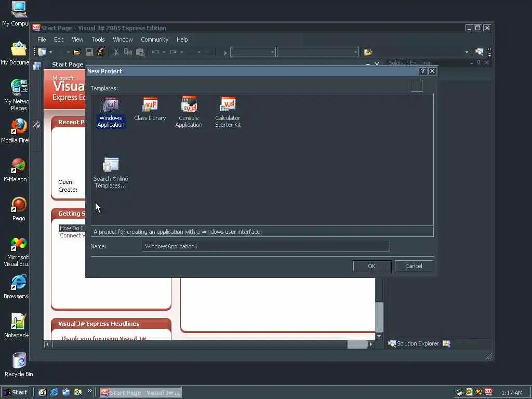Open the Help menu
This screenshot has width=532, height=399.
point(182,39)
